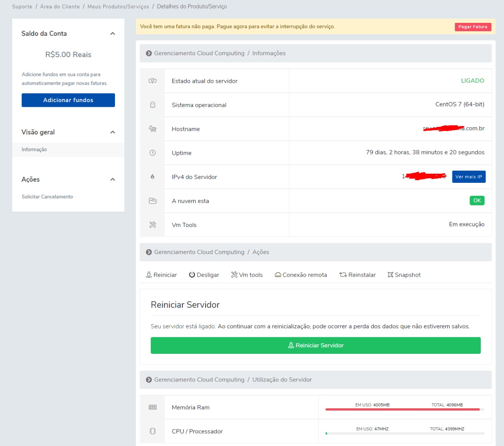504x446 pixels.
Task: Click the arrow icon beside Informações header
Action: (149, 53)
